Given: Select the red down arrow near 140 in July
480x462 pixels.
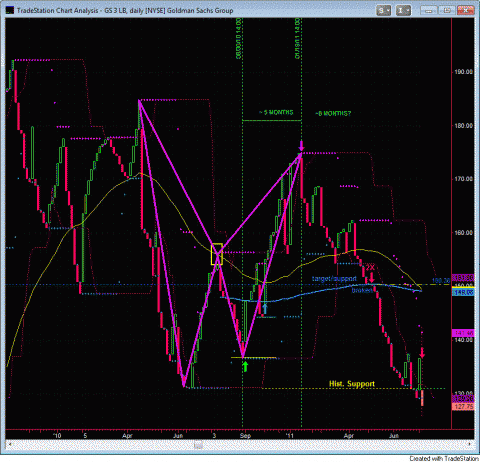Looking at the screenshot, I should click(422, 352).
